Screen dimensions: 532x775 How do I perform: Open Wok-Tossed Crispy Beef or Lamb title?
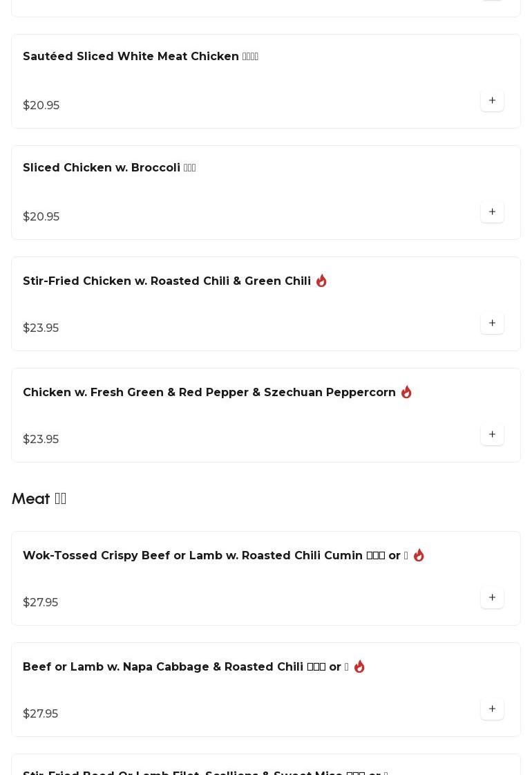pyautogui.click(x=216, y=555)
